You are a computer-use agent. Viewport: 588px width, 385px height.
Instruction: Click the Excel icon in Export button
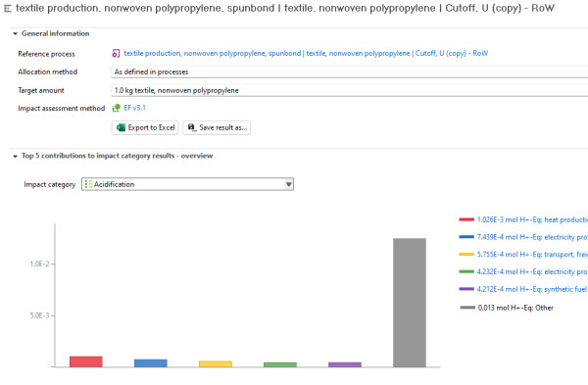tap(121, 127)
